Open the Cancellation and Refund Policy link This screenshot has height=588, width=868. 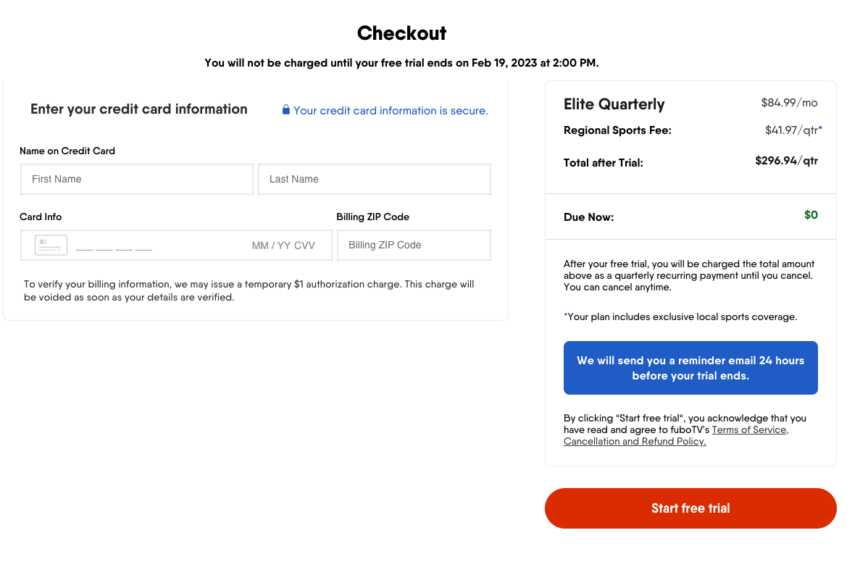pyautogui.click(x=634, y=441)
